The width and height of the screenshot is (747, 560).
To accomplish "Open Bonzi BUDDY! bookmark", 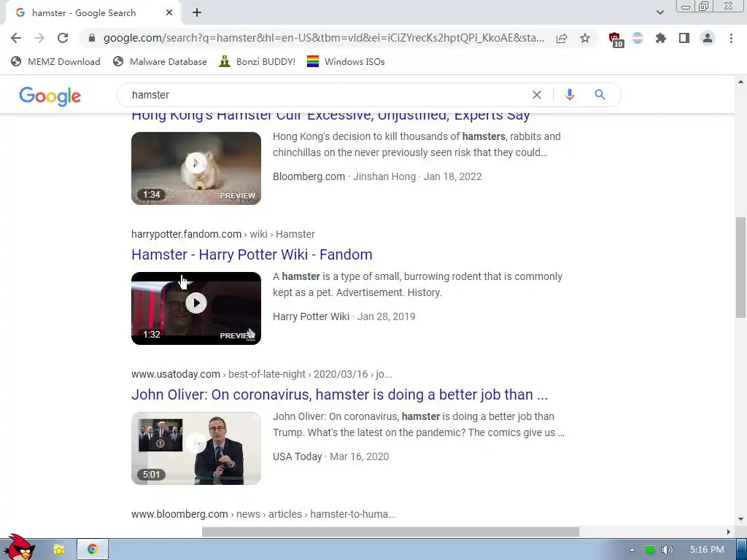I will (x=258, y=61).
